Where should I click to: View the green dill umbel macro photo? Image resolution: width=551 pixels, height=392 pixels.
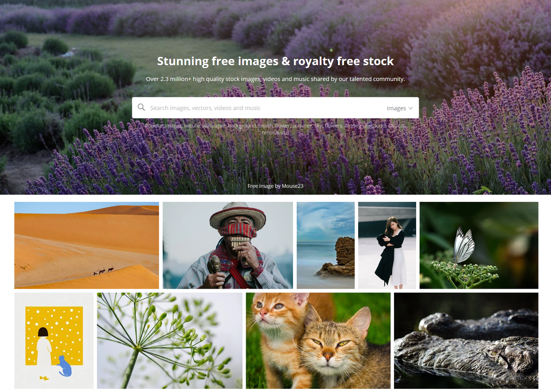[x=170, y=341]
